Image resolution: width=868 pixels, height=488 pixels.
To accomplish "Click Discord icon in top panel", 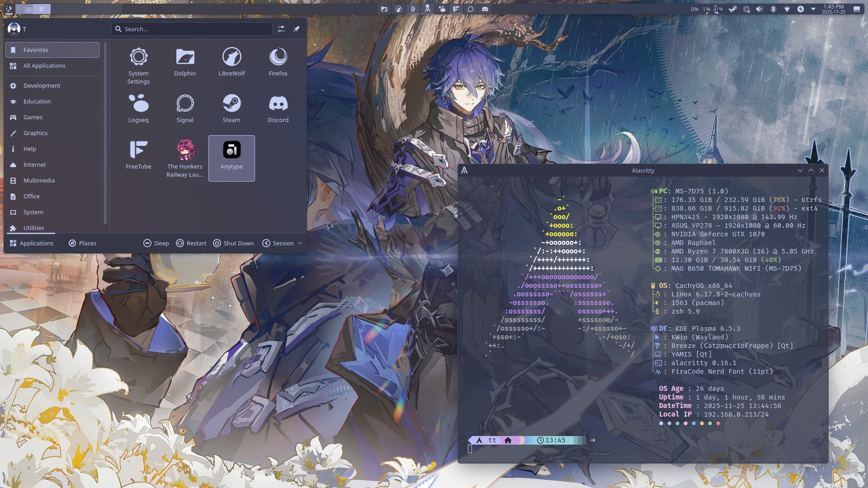I will tap(485, 9).
